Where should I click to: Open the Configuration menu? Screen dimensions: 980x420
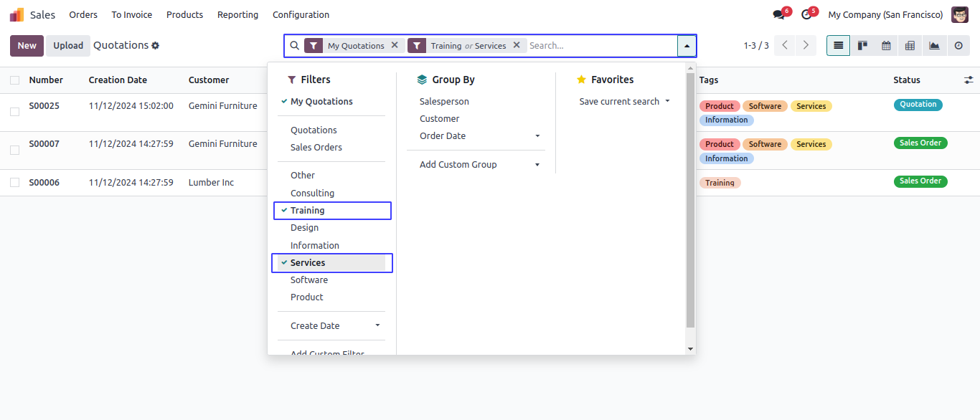[x=301, y=15]
